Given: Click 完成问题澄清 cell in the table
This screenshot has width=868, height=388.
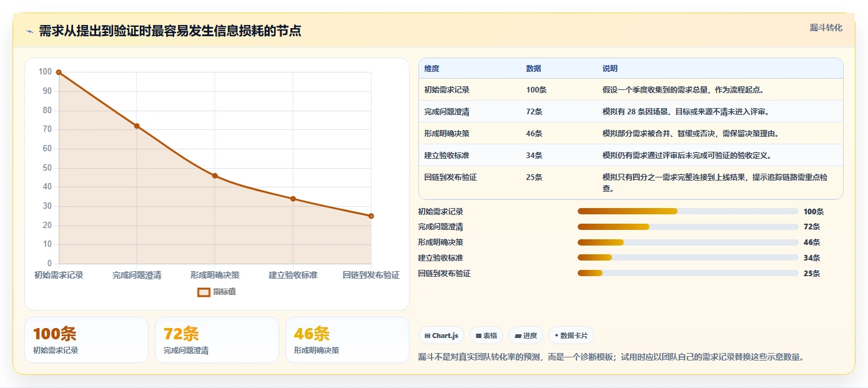Looking at the screenshot, I should click(446, 112).
